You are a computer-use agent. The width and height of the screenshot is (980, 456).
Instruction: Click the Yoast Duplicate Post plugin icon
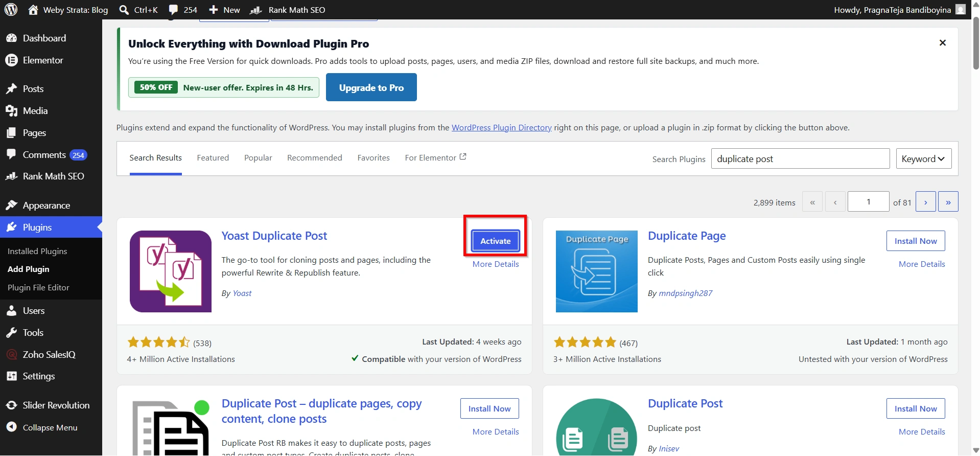[171, 271]
